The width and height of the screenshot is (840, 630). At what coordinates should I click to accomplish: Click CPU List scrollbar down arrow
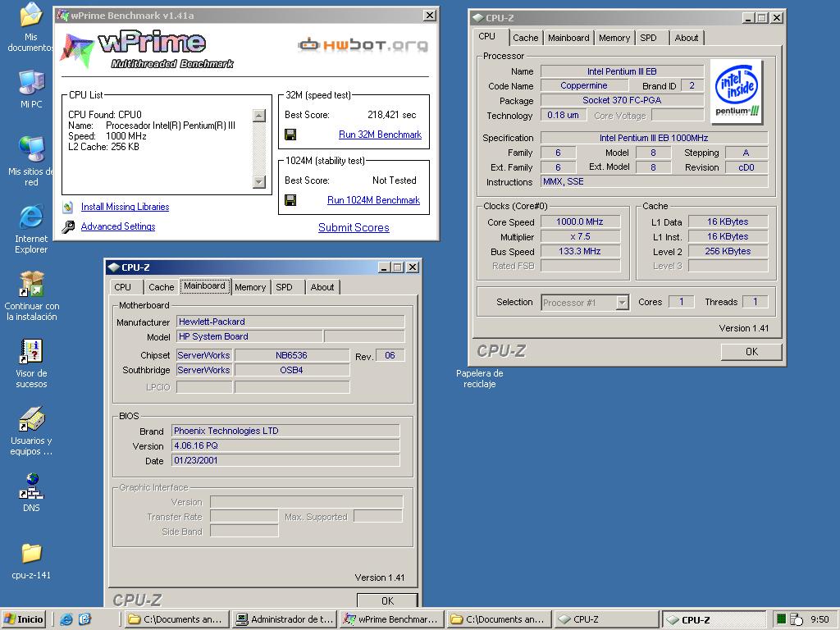[x=259, y=182]
